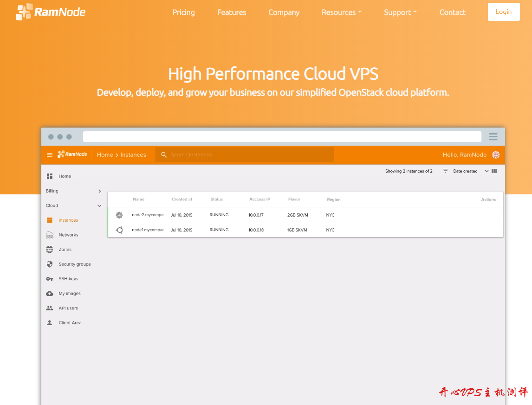Click the user avatar beside Hello, RamNode

point(496,155)
